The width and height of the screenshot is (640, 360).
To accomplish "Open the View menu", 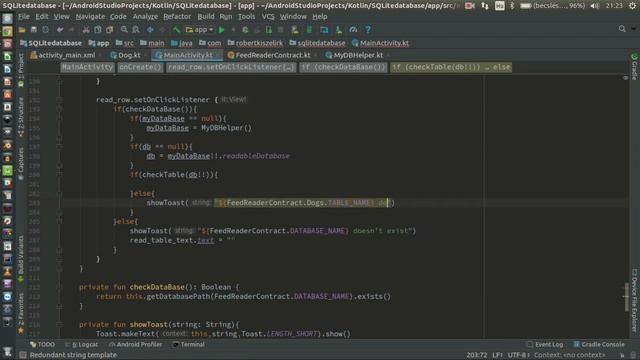I will pyautogui.click(x=62, y=16).
